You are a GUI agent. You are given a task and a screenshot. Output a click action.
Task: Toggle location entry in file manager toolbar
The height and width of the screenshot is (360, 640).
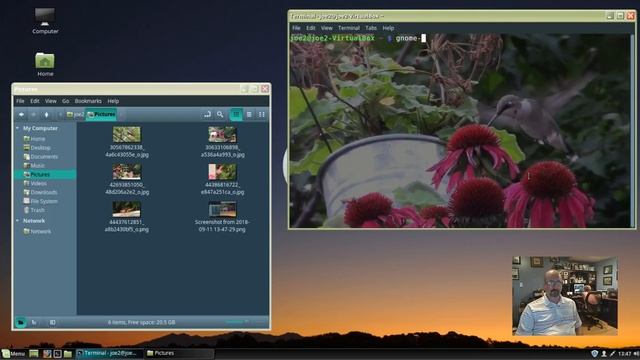[x=207, y=115]
